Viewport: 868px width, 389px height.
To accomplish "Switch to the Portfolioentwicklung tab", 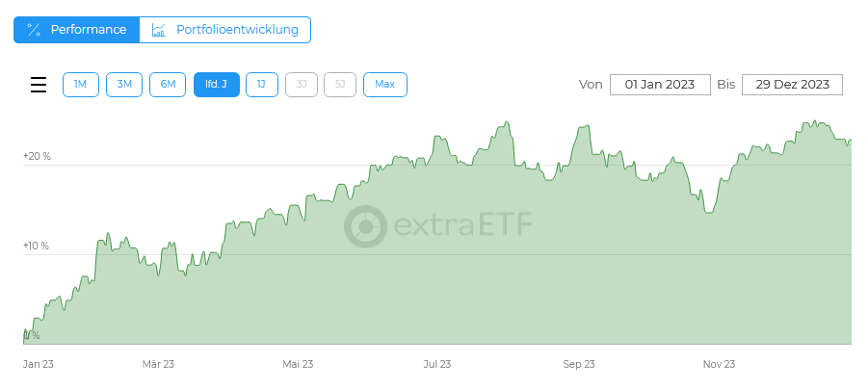I will point(225,30).
